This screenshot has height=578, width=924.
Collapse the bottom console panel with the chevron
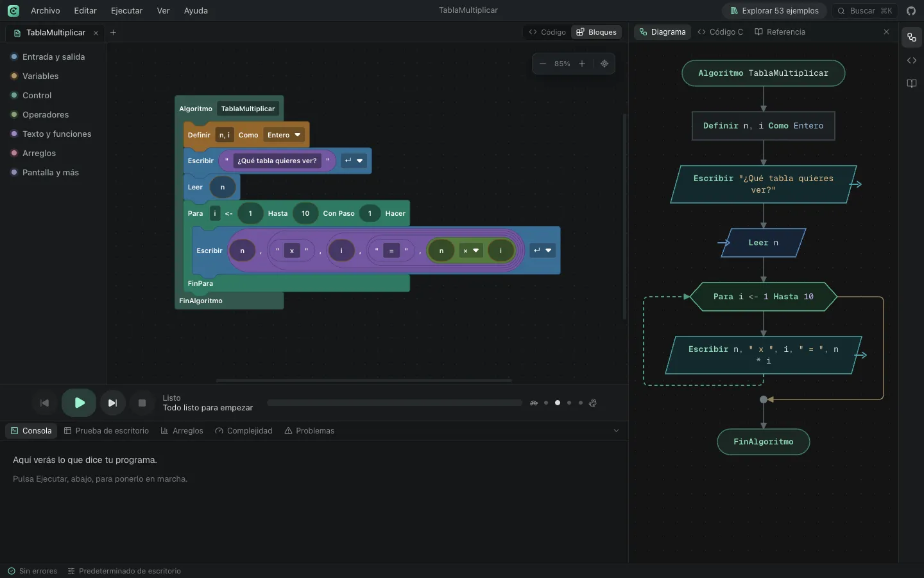[617, 431]
